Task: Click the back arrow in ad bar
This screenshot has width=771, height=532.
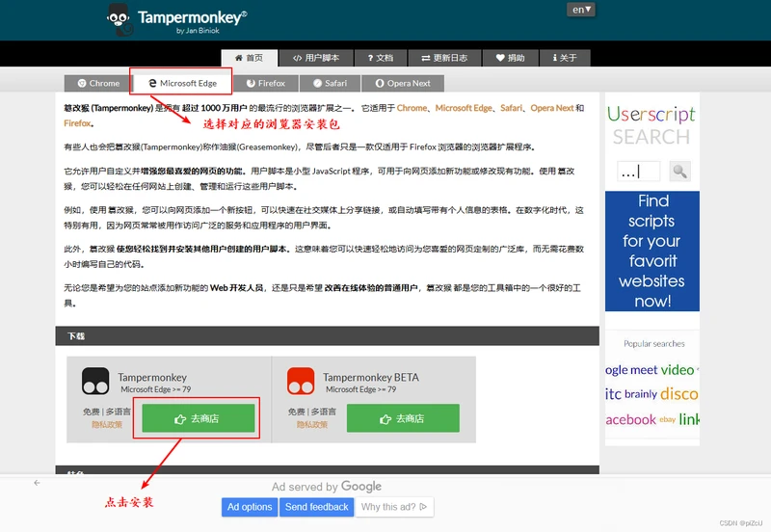Action: [37, 483]
